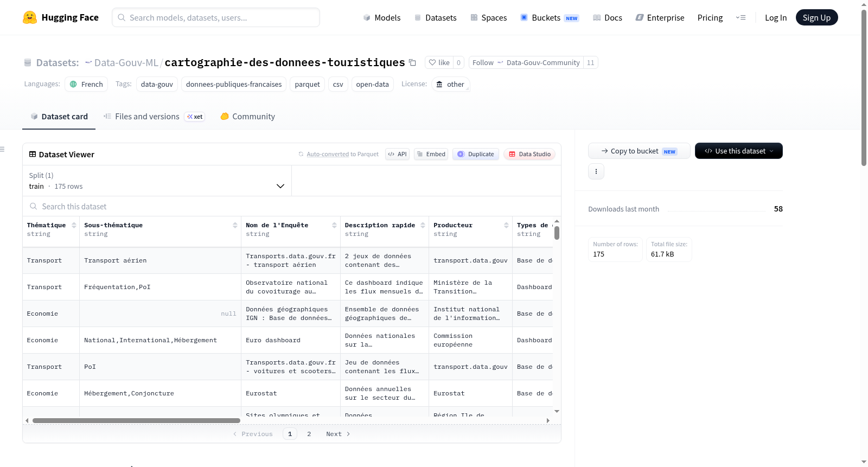
Task: Open the navbar more-menu icon
Action: [x=741, y=17]
